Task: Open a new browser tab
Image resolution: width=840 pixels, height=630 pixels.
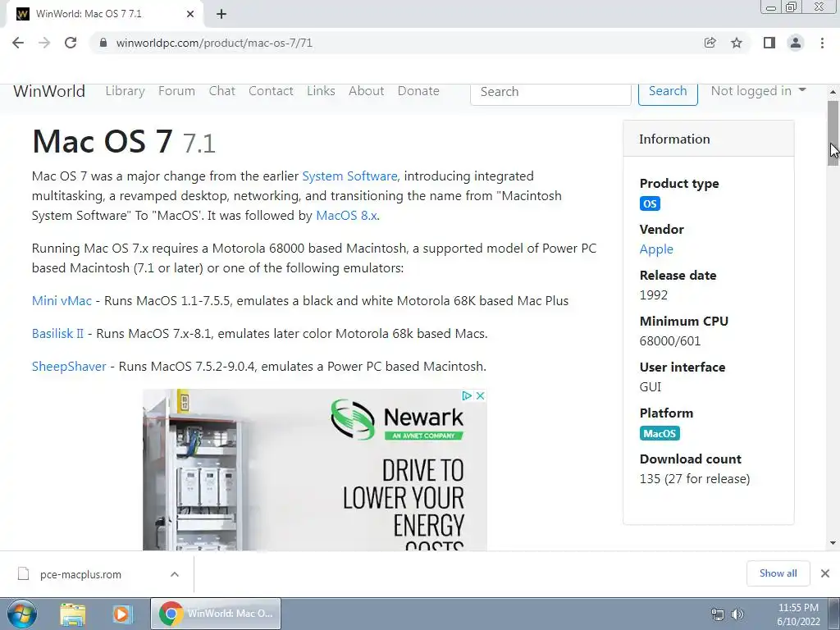Action: (221, 15)
